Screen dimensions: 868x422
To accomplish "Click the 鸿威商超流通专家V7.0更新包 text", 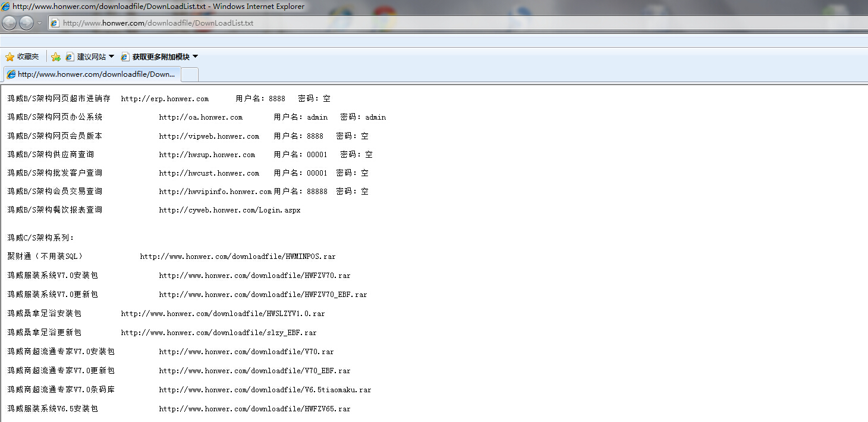I will click(x=61, y=371).
